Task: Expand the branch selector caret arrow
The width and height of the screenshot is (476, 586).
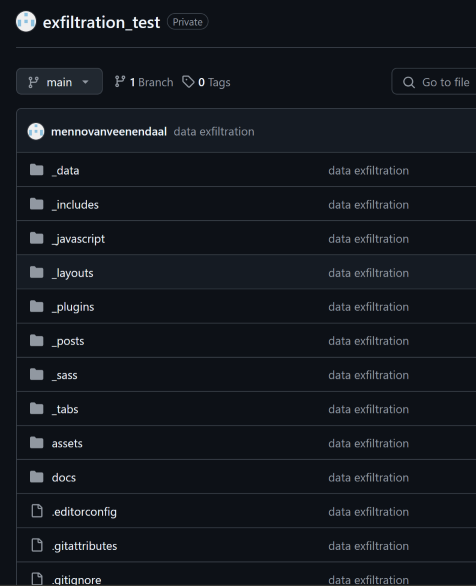Action: [85, 81]
